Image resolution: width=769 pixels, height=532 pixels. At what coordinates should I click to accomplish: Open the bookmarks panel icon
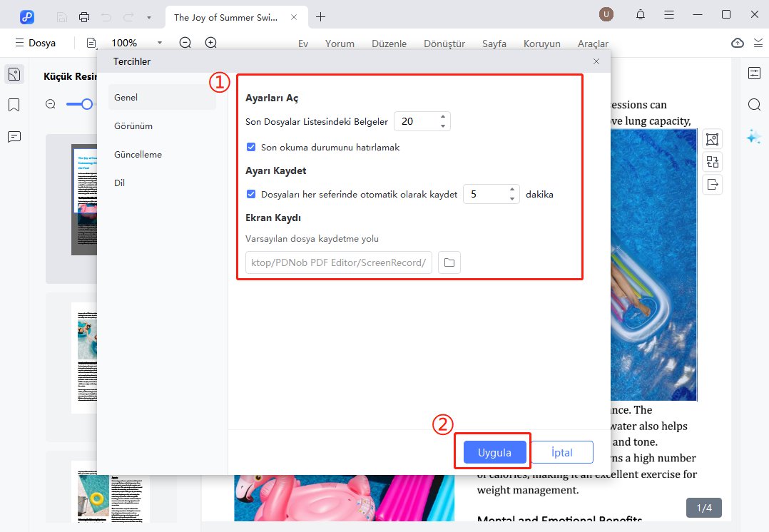tap(14, 105)
